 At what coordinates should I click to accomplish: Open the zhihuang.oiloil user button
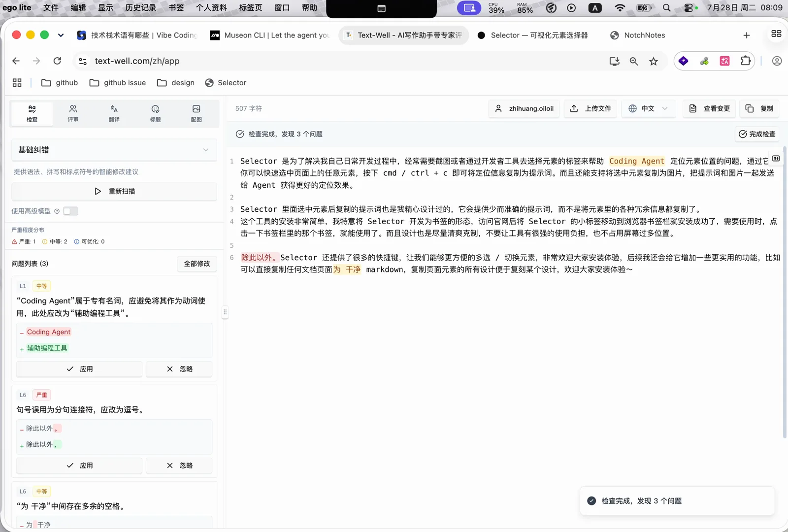click(524, 108)
